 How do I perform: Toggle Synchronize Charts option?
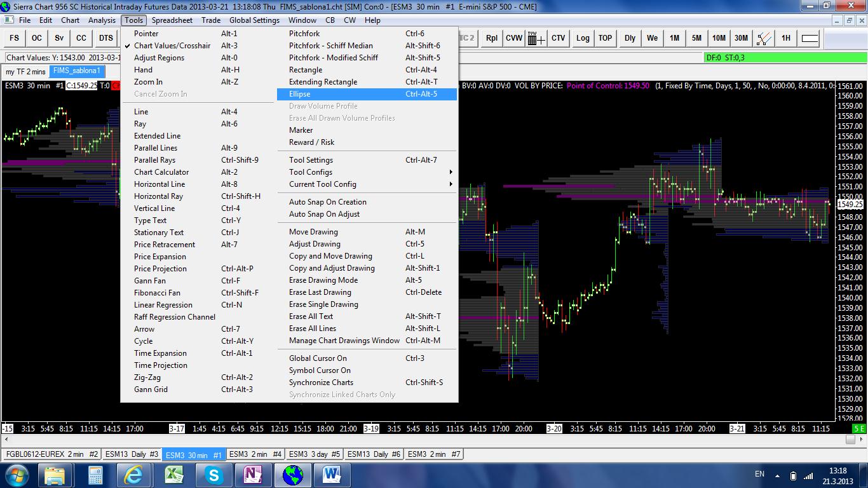click(321, 383)
